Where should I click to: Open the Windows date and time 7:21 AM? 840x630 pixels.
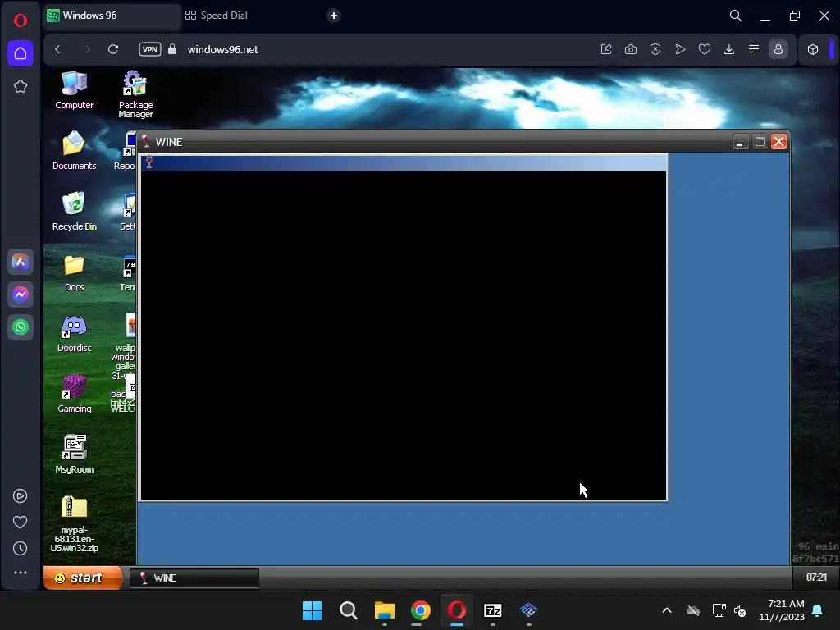click(x=782, y=610)
